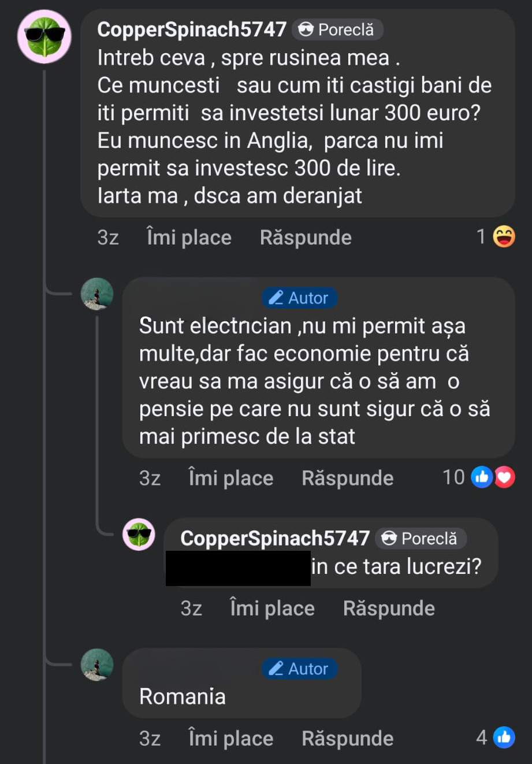The image size is (532, 764).
Task: Open author's profile photo beside electrician reply
Action: [97, 294]
